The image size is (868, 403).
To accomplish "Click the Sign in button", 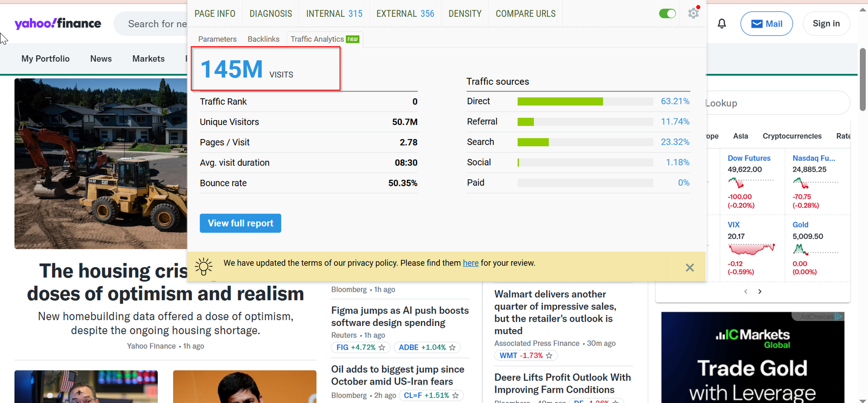I will (826, 23).
